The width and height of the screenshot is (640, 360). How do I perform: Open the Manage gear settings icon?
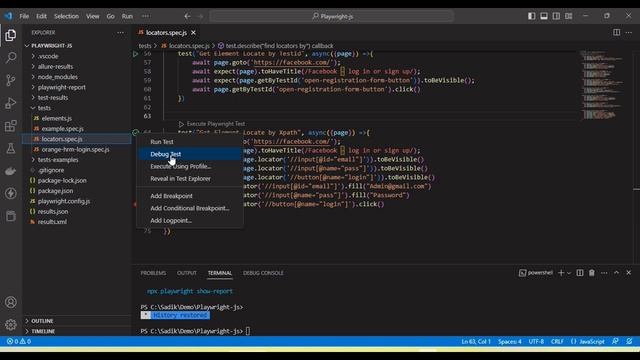click(11, 324)
